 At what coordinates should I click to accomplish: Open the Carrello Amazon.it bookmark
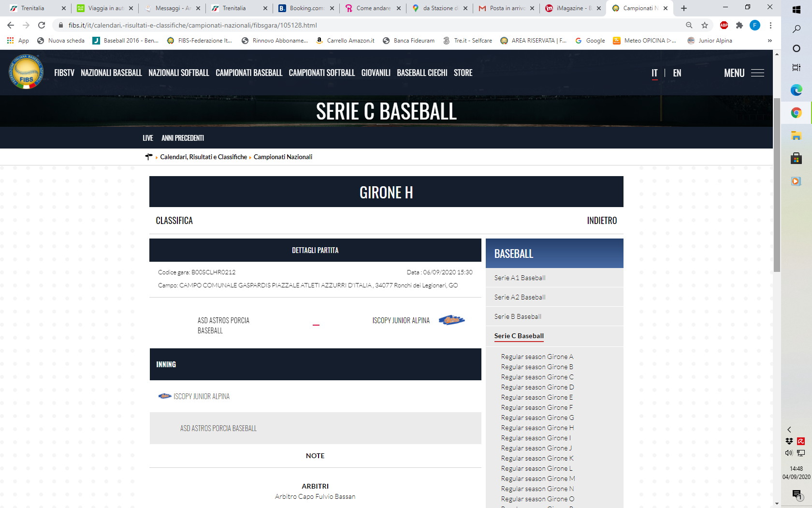pyautogui.click(x=345, y=41)
